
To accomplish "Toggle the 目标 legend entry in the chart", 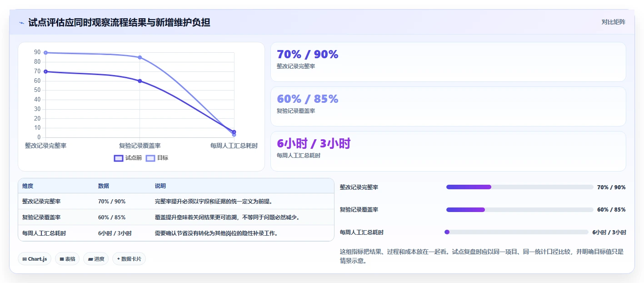I will click(x=157, y=158).
